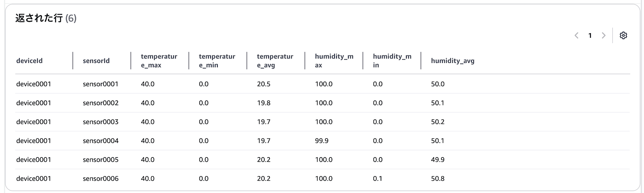
Task: Sort by sensorId column header
Action: (x=96, y=61)
